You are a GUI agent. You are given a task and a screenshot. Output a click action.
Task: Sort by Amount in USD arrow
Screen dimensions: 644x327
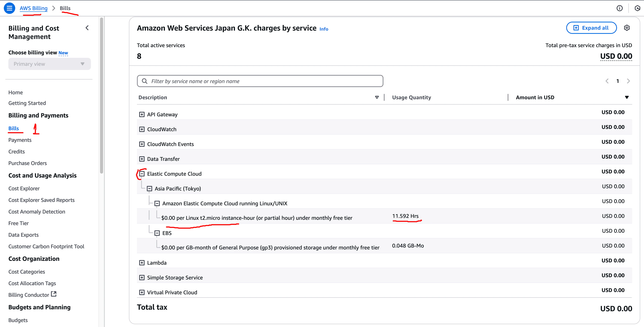point(627,97)
